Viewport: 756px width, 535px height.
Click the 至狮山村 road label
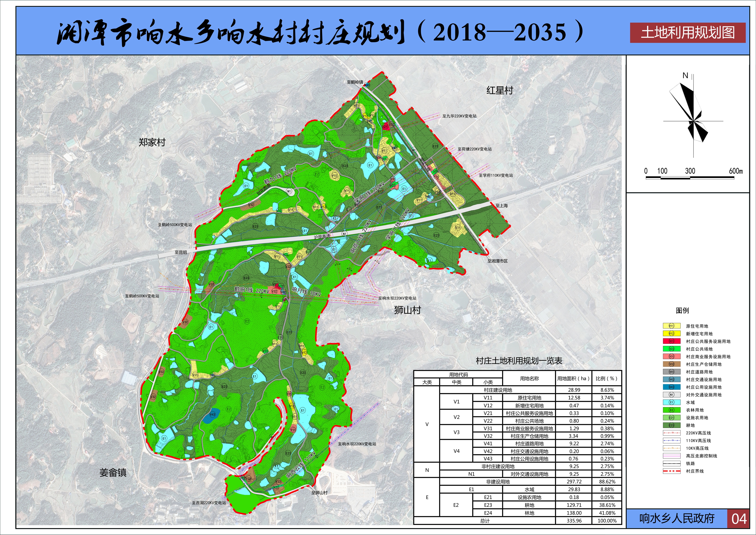click(x=319, y=493)
